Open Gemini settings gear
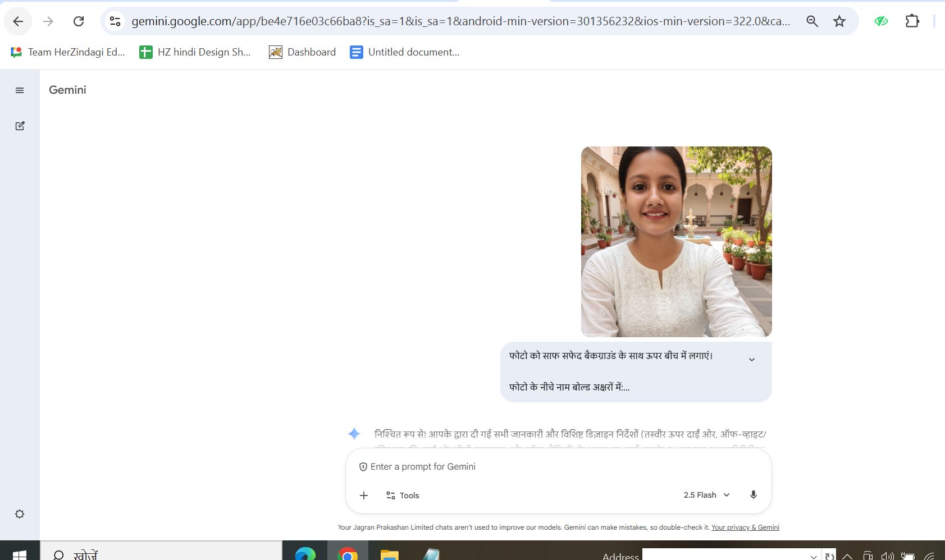 pos(20,514)
